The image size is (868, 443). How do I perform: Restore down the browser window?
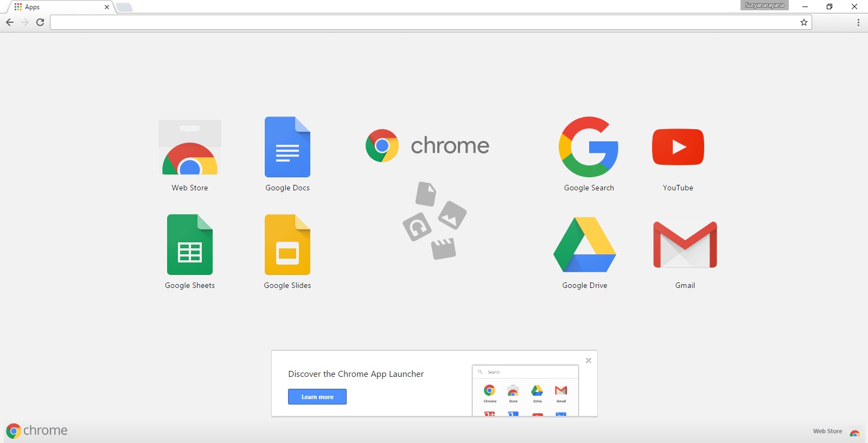[829, 7]
